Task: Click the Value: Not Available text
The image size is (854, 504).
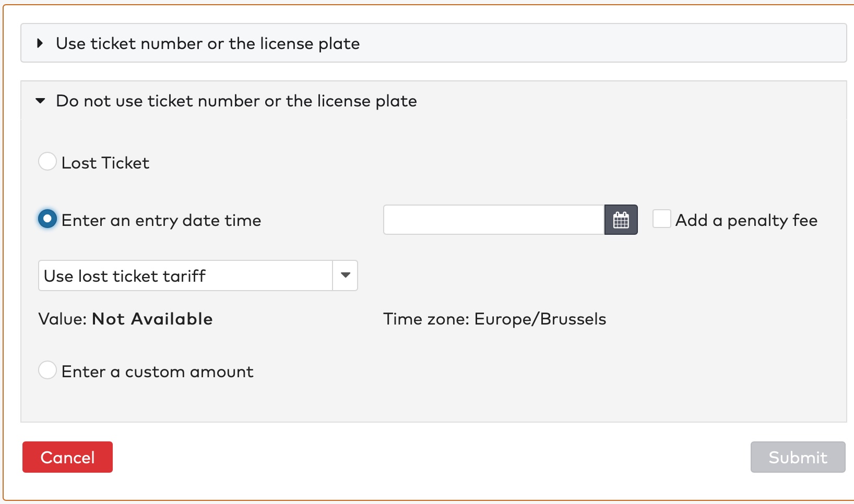Action: tap(125, 319)
